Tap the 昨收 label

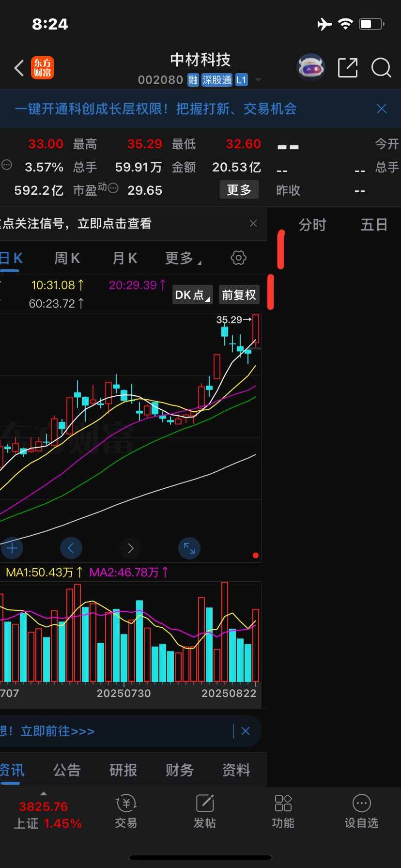click(288, 190)
